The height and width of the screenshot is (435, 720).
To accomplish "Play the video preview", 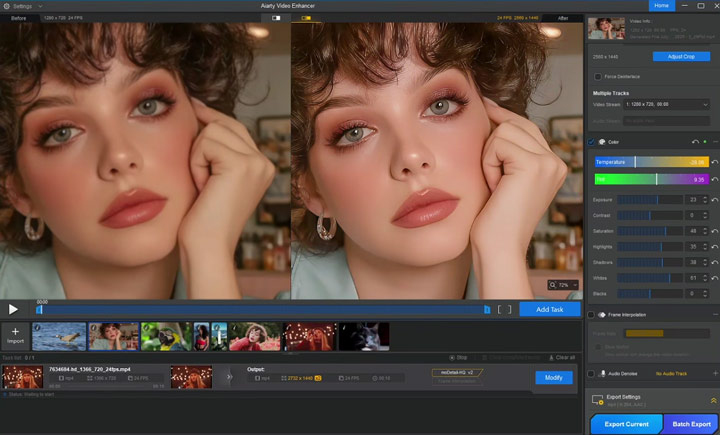I will [x=13, y=309].
